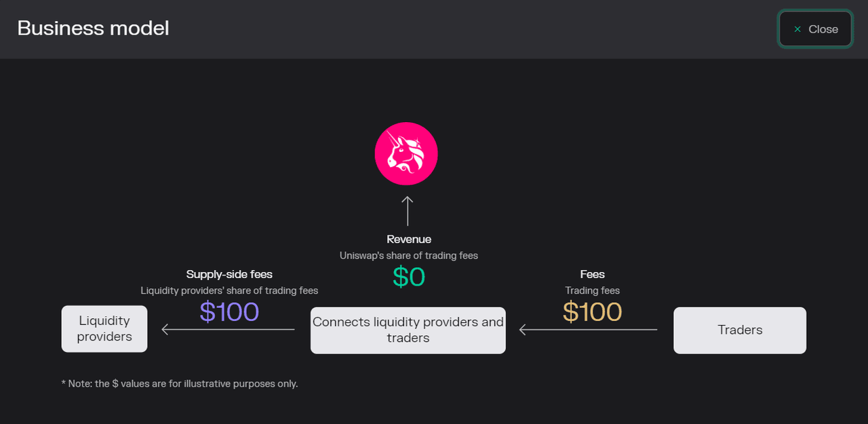The width and height of the screenshot is (868, 424).
Task: Click the upward arrow below the Uniswap logo
Action: click(407, 211)
